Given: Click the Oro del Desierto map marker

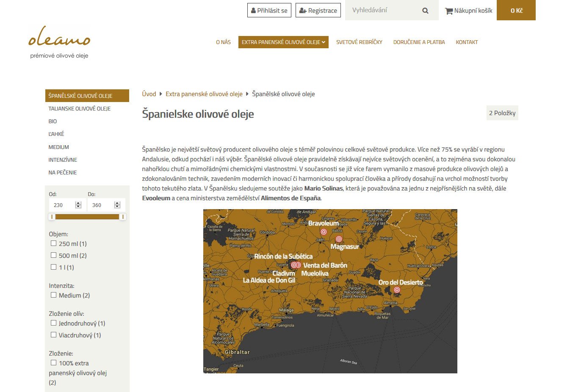Looking at the screenshot, I should pyautogui.click(x=397, y=290).
